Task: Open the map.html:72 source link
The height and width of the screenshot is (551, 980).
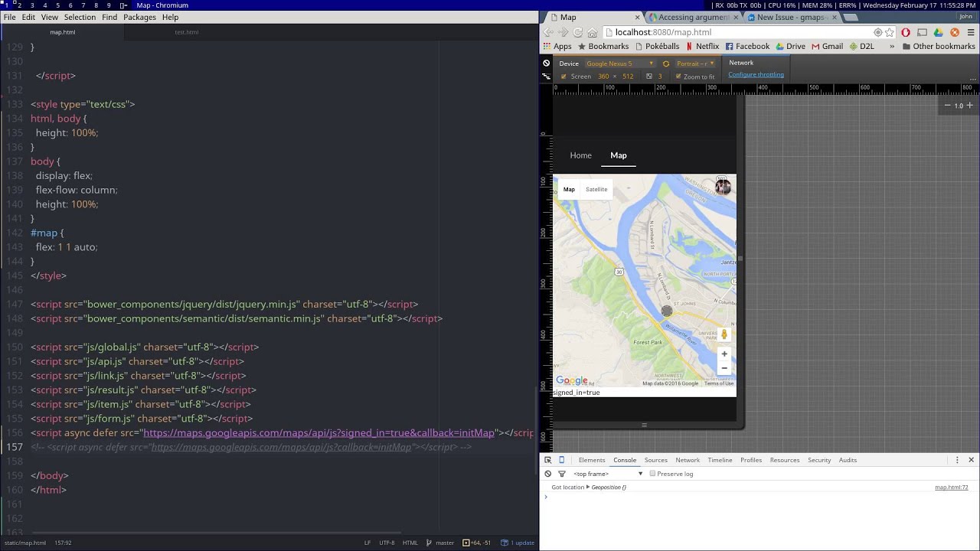Action: 951,487
